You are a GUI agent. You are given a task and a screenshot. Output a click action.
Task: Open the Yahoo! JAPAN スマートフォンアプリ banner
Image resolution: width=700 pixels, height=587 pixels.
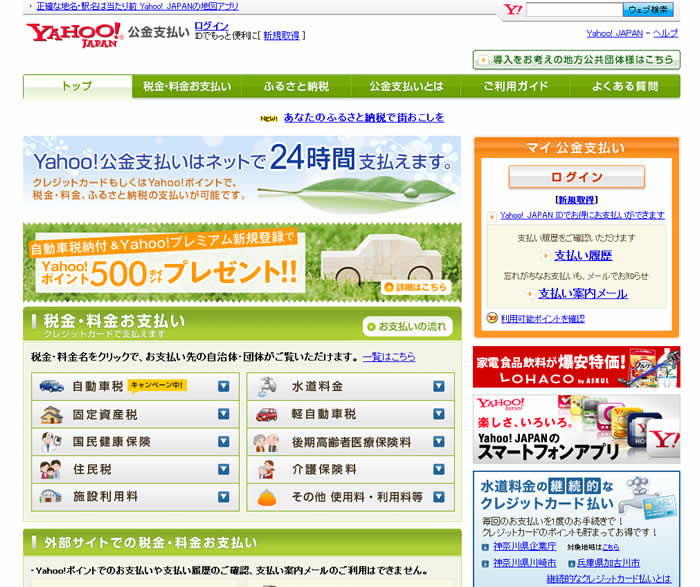tap(576, 429)
